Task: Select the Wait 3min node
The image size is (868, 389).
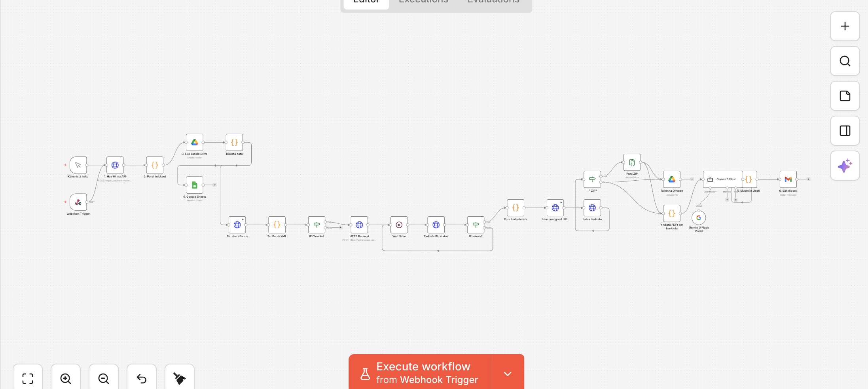Action: pos(399,225)
